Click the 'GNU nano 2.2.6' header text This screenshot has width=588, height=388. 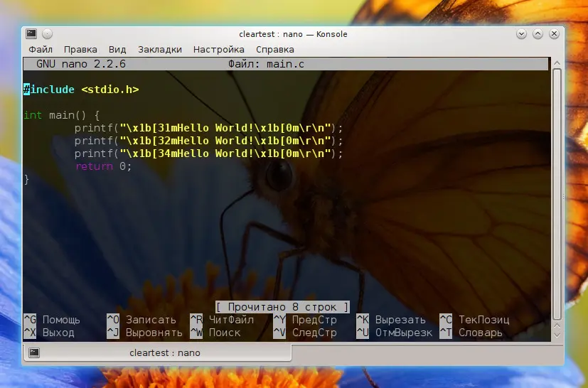81,64
